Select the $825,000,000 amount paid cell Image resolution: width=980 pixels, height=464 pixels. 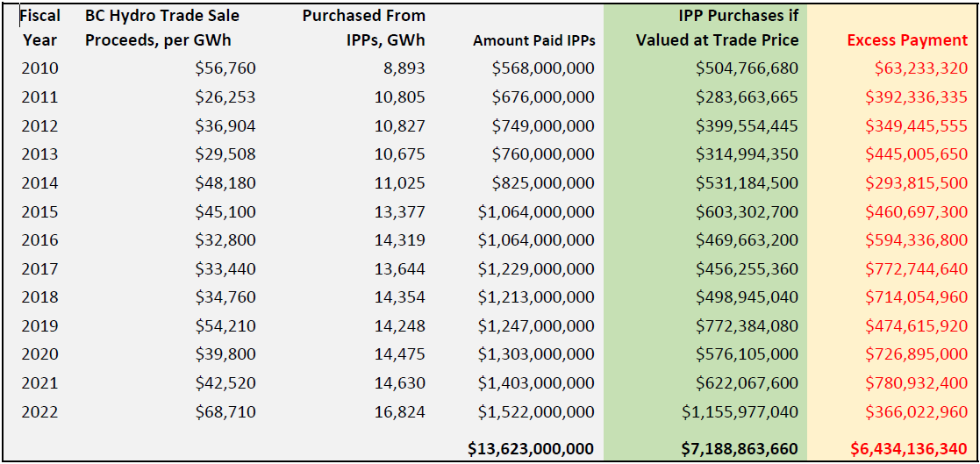pos(543,182)
